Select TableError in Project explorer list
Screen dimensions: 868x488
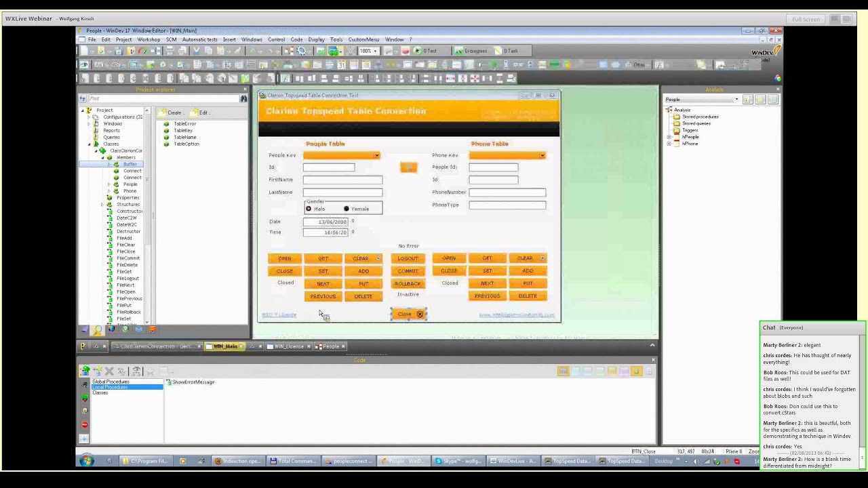tap(184, 124)
